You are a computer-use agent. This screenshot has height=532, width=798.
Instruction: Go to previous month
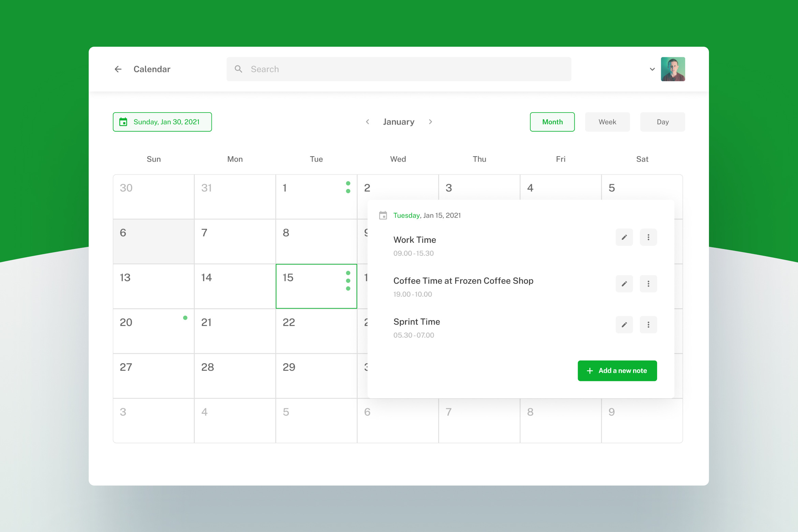pyautogui.click(x=367, y=122)
